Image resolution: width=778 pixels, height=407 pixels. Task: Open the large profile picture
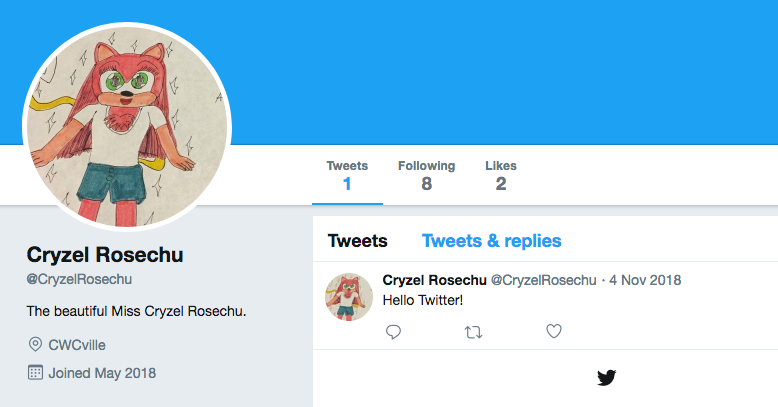pyautogui.click(x=127, y=127)
